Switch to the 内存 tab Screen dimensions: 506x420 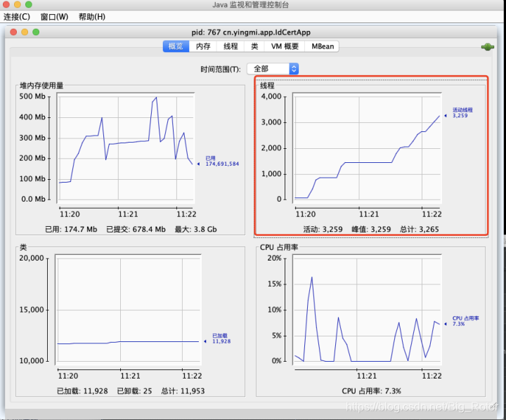pos(203,46)
